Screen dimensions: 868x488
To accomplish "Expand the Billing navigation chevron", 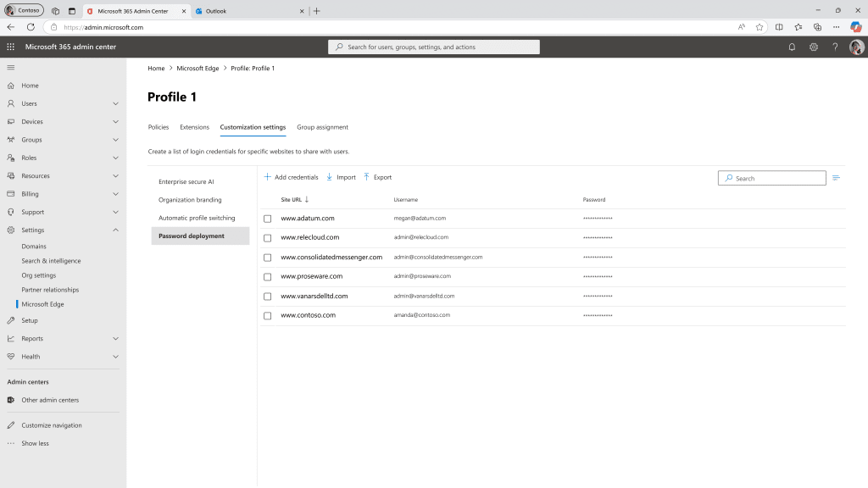I will point(115,194).
